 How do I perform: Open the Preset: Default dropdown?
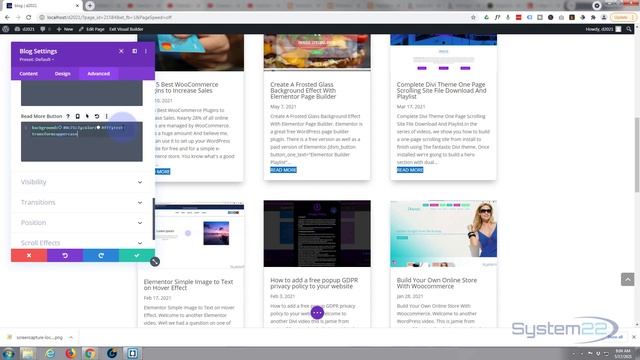coord(36,60)
